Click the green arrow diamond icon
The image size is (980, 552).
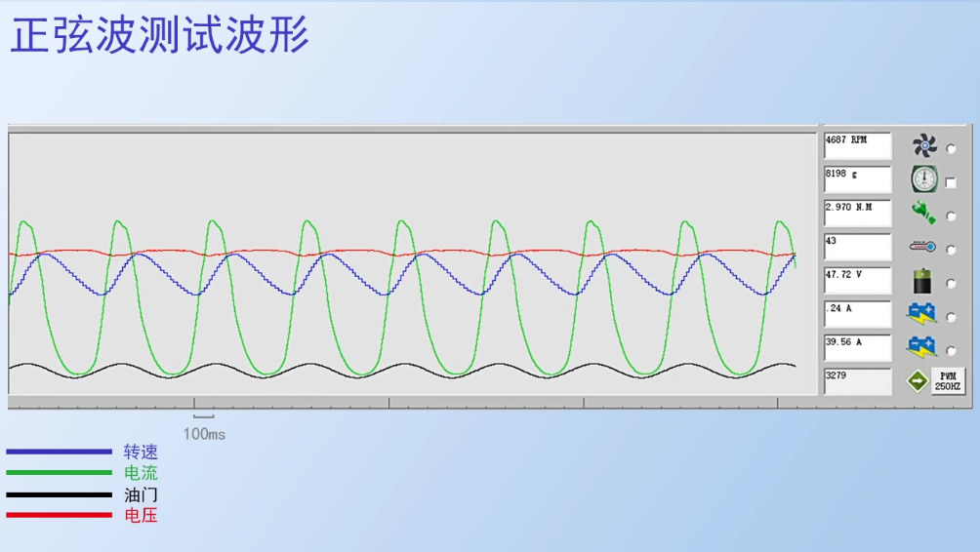(x=918, y=381)
